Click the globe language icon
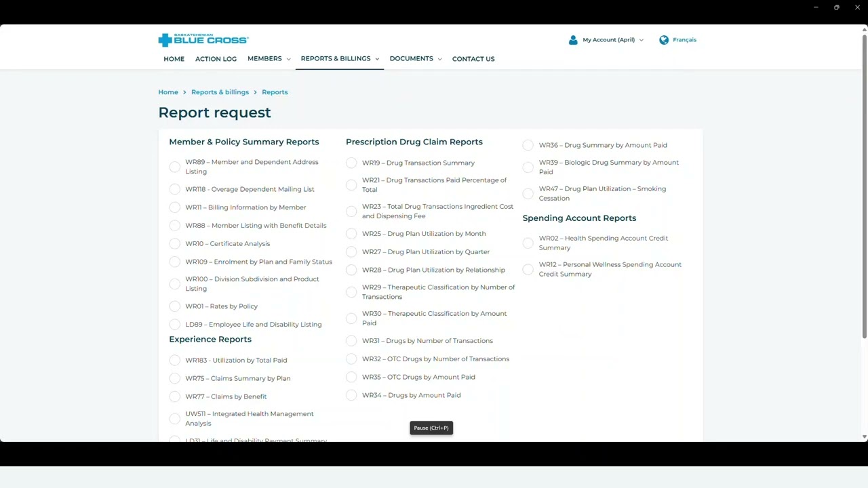868x488 pixels. click(x=664, y=40)
